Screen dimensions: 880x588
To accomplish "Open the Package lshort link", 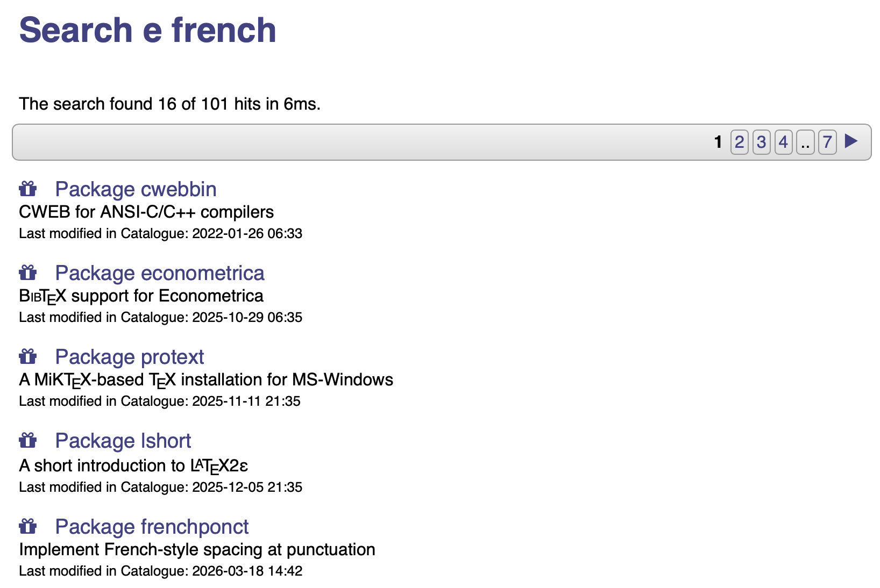I will [123, 441].
